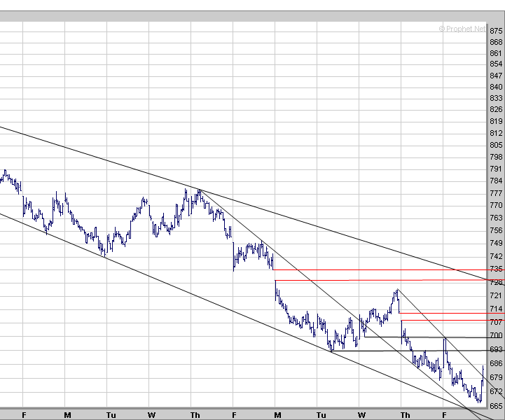505x420 pixels.
Task: Click the 679 price axis label
Action: [x=496, y=377]
